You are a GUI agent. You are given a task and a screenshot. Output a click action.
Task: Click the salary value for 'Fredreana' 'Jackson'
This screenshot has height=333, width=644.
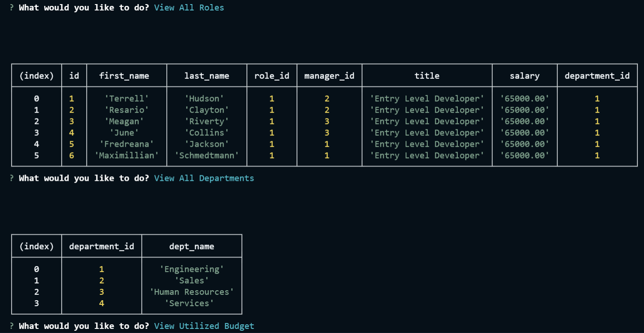point(524,144)
